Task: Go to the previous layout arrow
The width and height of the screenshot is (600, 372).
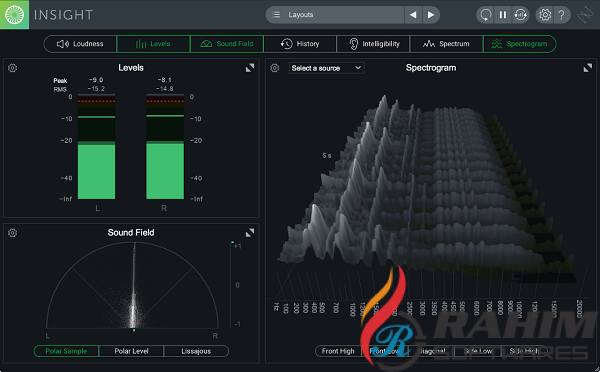Action: coord(413,15)
